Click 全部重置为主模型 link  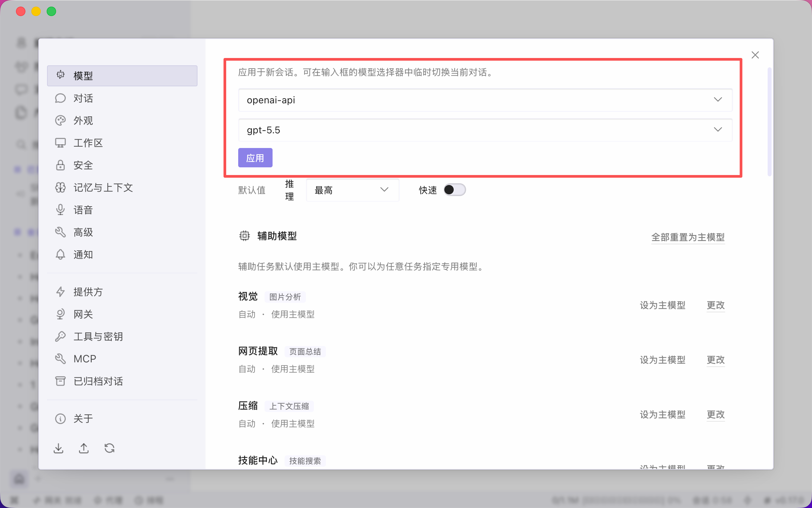tap(688, 237)
